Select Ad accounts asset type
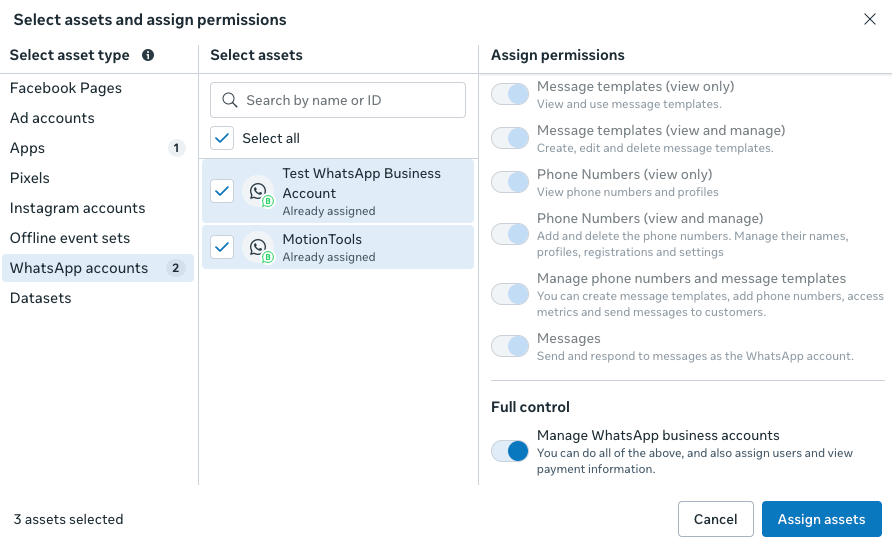Viewport: 892px width, 543px height. coord(98,118)
